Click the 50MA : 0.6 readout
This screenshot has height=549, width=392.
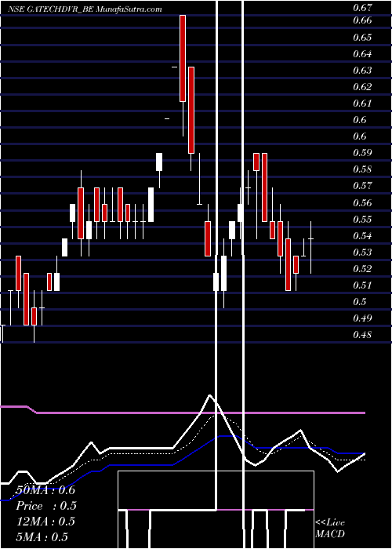(45, 490)
